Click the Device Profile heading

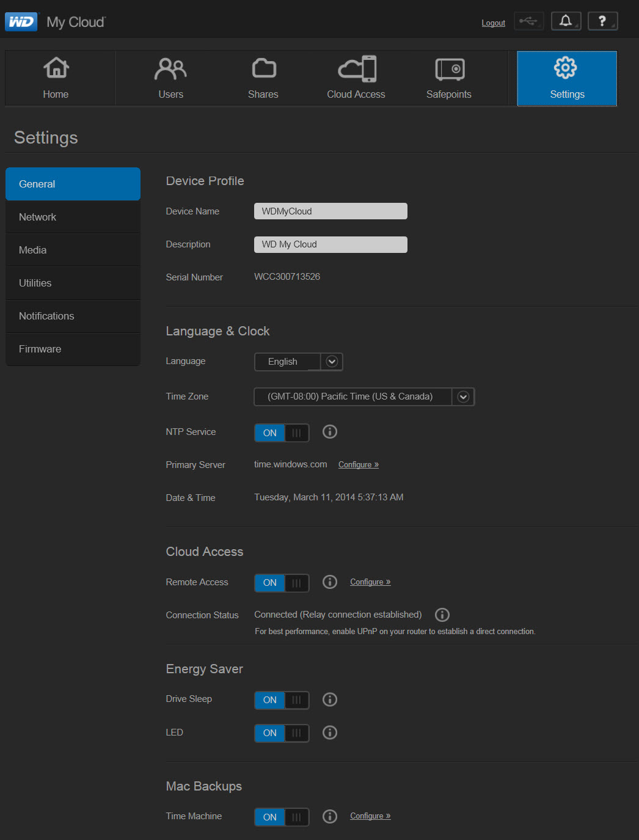[205, 181]
